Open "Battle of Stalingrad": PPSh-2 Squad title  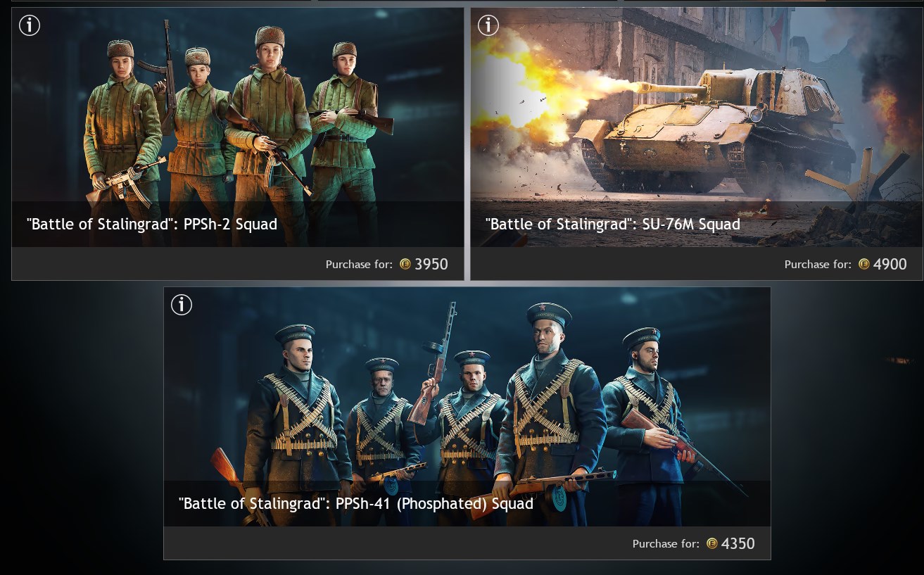coord(152,225)
